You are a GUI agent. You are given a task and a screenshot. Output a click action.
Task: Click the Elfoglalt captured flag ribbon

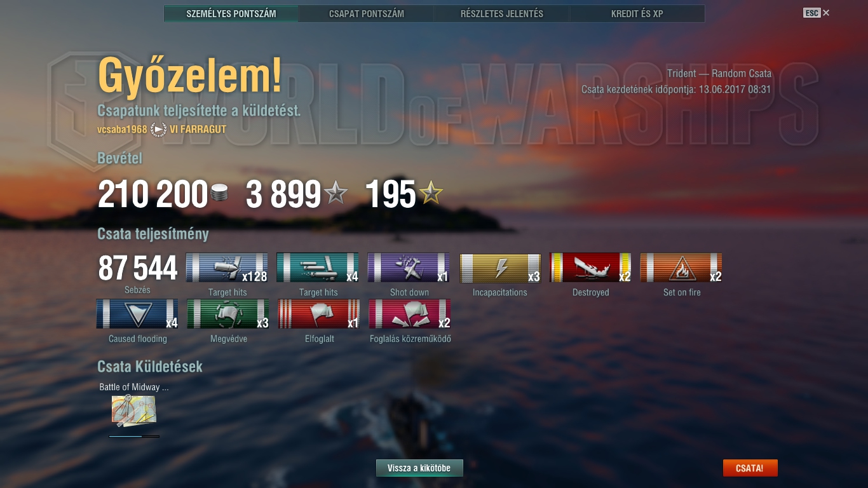coord(319,314)
